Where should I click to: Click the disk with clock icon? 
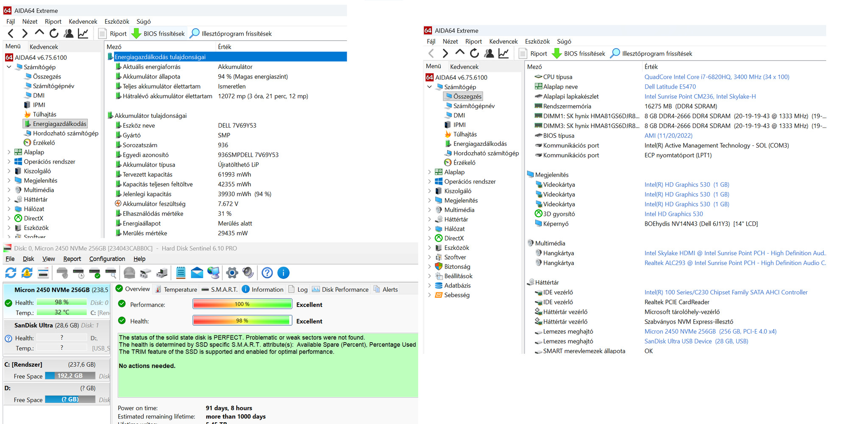(x=79, y=273)
